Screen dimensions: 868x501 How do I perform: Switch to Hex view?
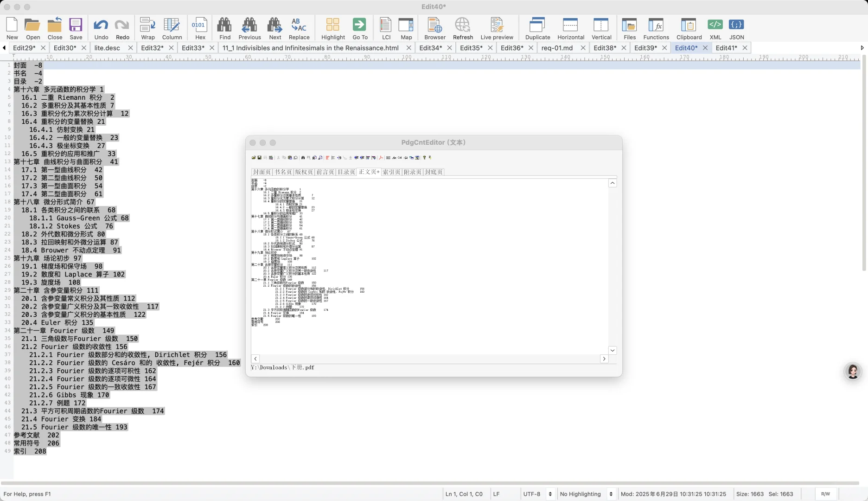(x=200, y=28)
